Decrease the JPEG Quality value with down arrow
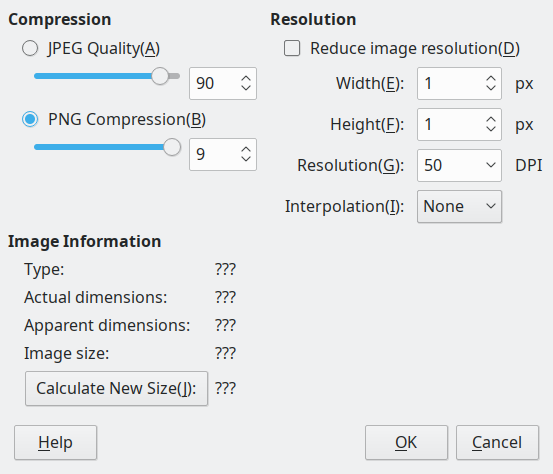553x474 pixels. tap(246, 88)
